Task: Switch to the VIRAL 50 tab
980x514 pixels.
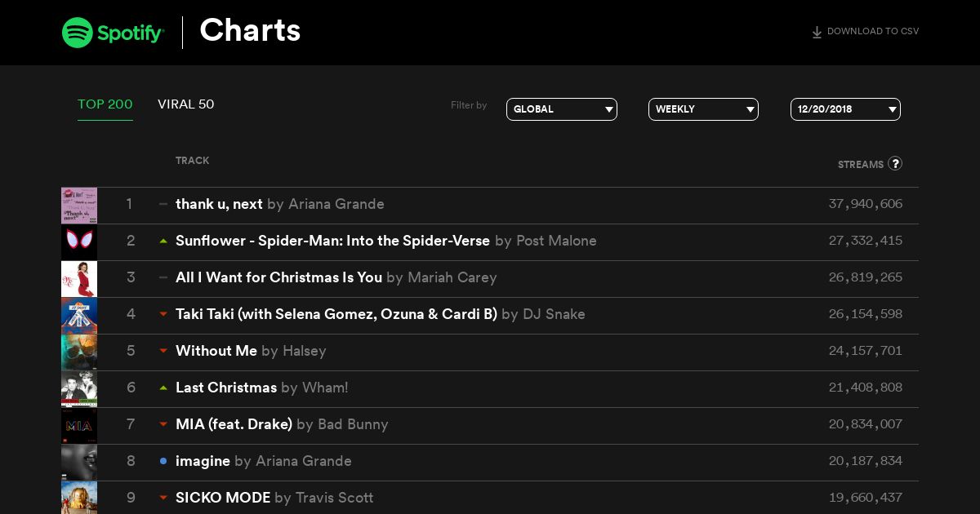Action: pyautogui.click(x=186, y=104)
